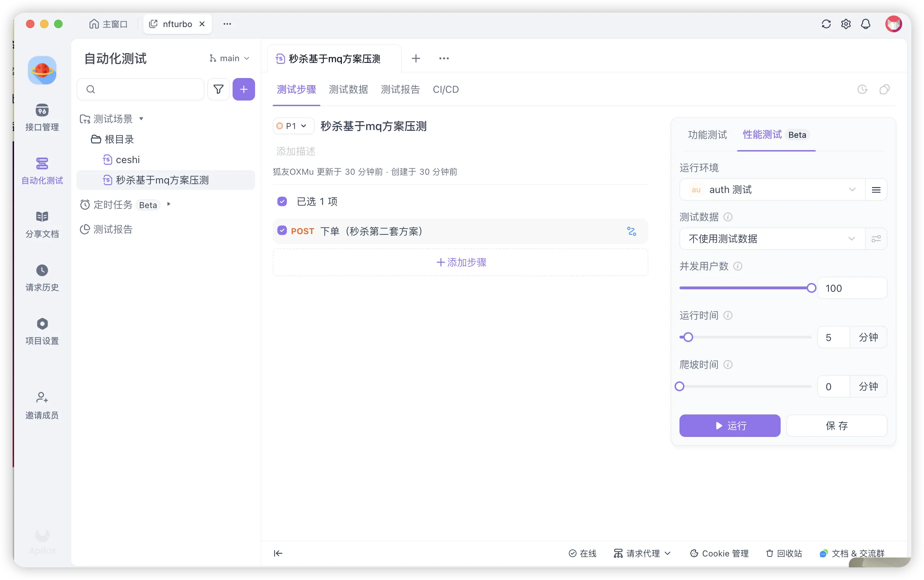Toggle the 在线 status indicator

[x=583, y=553]
